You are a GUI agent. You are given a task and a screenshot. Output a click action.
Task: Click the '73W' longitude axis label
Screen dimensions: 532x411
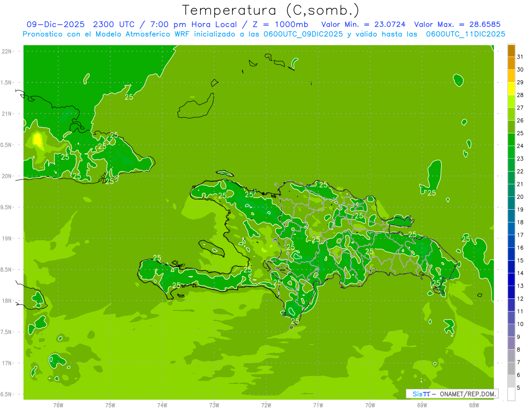click(214, 405)
